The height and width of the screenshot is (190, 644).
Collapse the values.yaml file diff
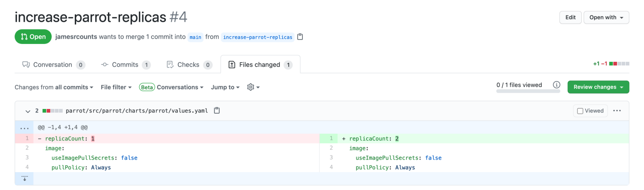pyautogui.click(x=28, y=111)
